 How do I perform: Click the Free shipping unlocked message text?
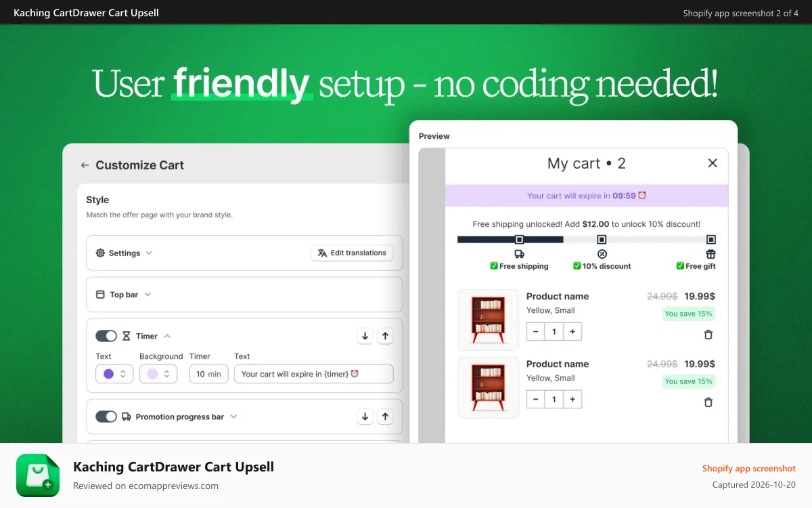click(587, 224)
